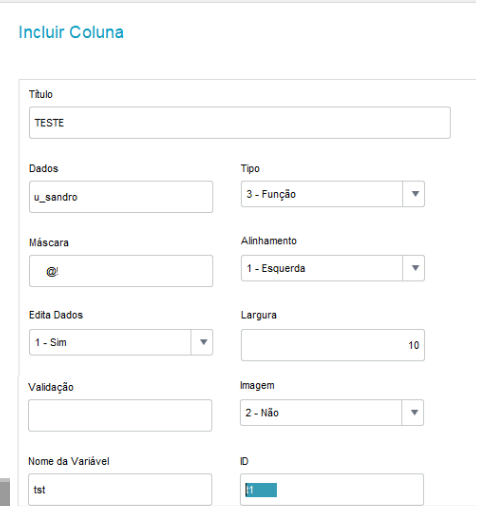
Task: Click the Tipo dropdown arrow
Action: click(415, 194)
